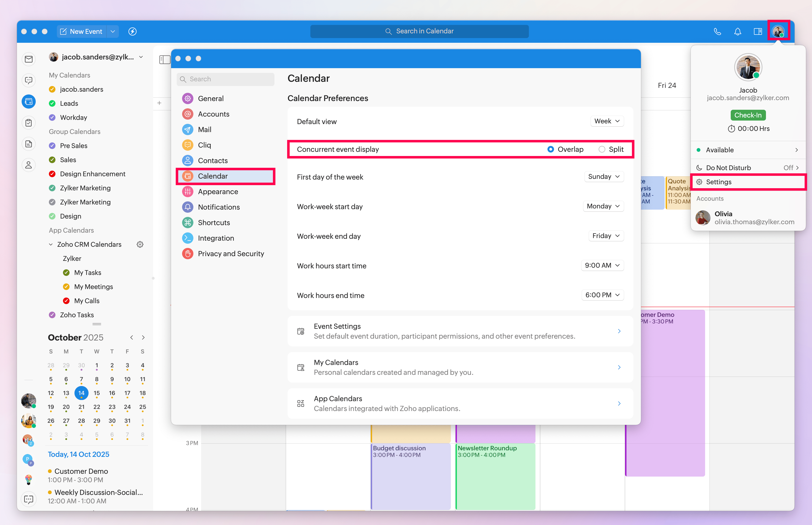
Task: Open Notifications settings section
Action: 219,207
